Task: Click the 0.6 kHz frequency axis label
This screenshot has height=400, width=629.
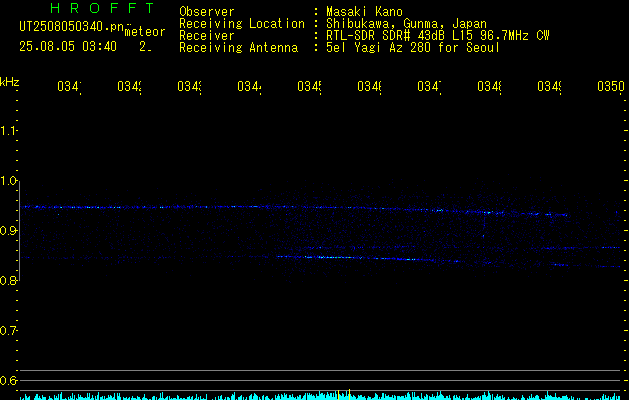Action: (x=8, y=380)
